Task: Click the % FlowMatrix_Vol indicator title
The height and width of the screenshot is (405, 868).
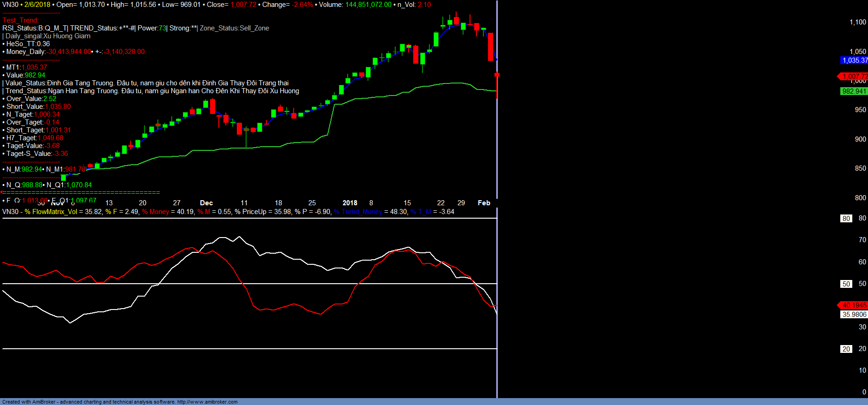Action: click(51, 212)
